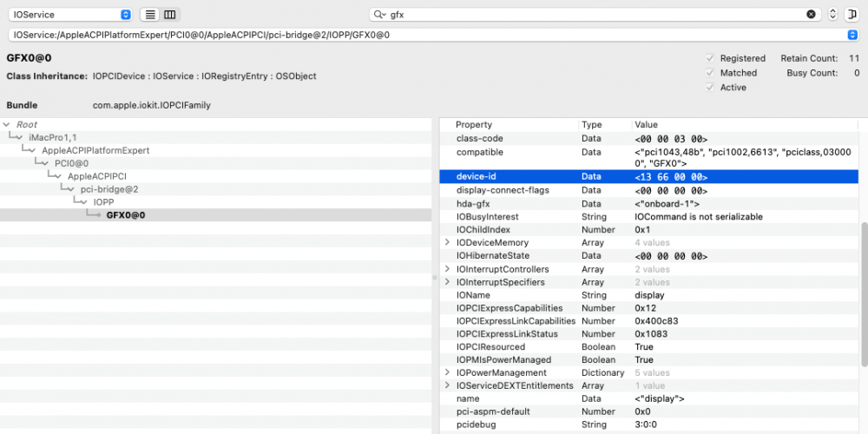Click the value onboard-1

click(667, 204)
